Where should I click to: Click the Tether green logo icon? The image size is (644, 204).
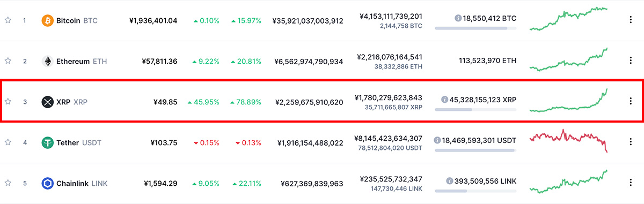[x=48, y=142]
